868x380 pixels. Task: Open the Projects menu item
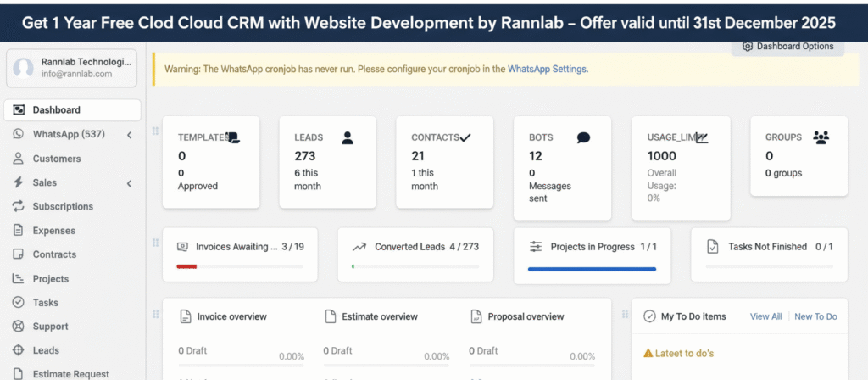point(50,279)
